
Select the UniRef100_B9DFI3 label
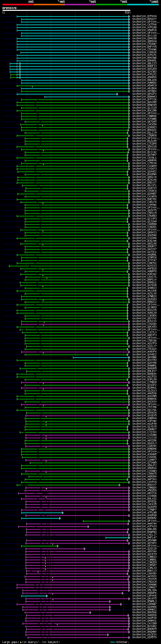[144, 66]
